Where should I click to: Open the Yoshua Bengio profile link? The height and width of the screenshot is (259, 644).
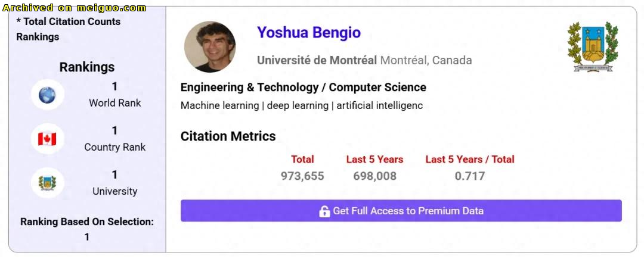click(x=309, y=32)
